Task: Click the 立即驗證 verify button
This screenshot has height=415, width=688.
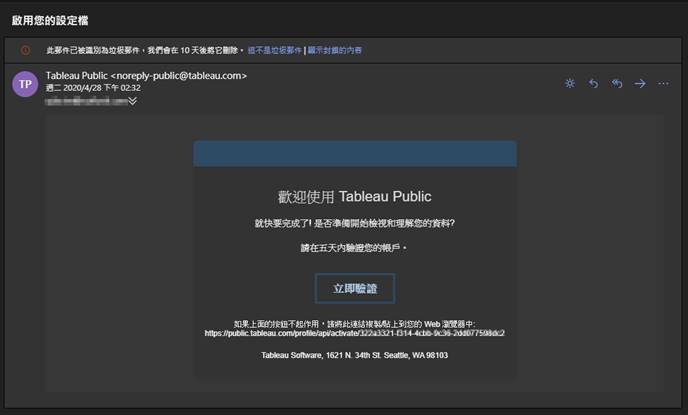Action: click(x=355, y=288)
